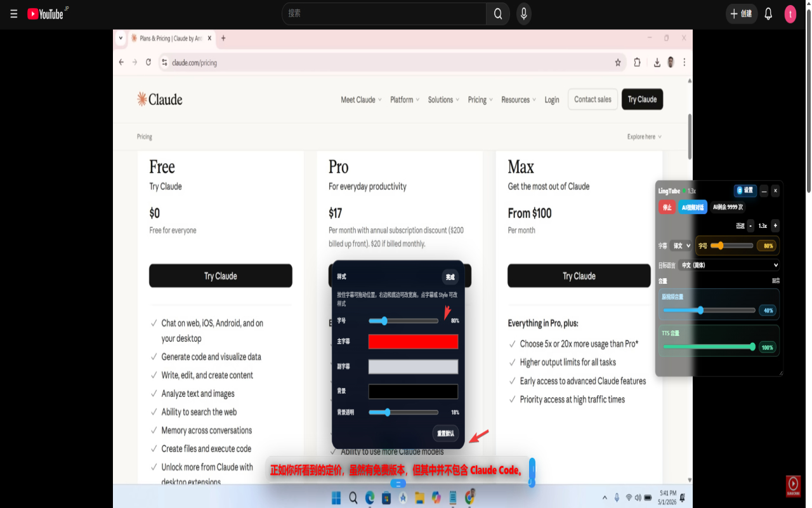This screenshot has height=508, width=812.
Task: Show browser downloads
Action: coord(657,62)
